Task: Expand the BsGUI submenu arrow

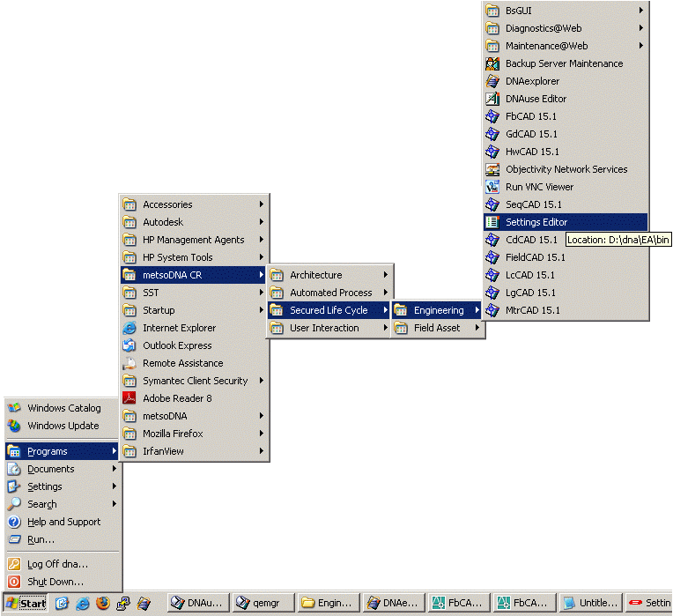Action: click(x=640, y=11)
